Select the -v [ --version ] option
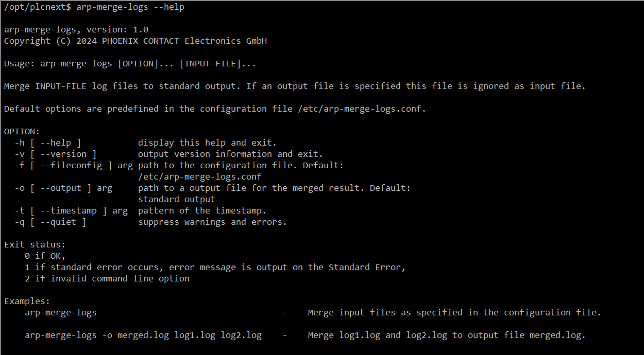644x355 pixels. [56, 154]
